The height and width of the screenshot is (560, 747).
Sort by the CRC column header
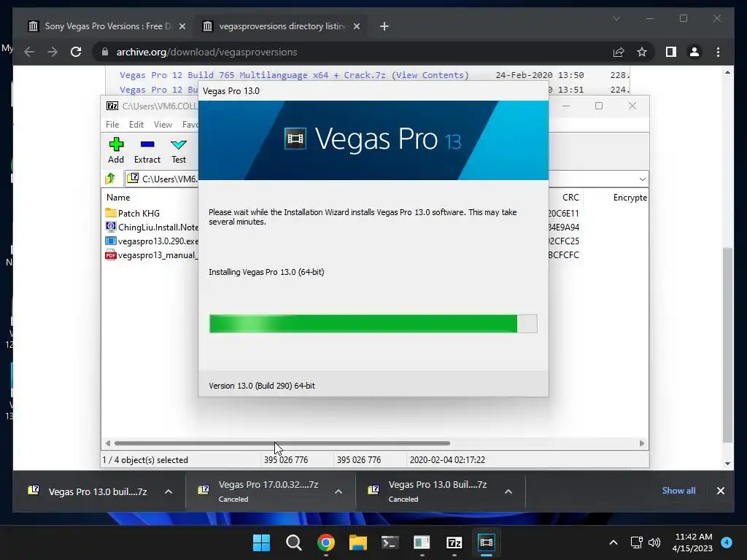pos(570,197)
